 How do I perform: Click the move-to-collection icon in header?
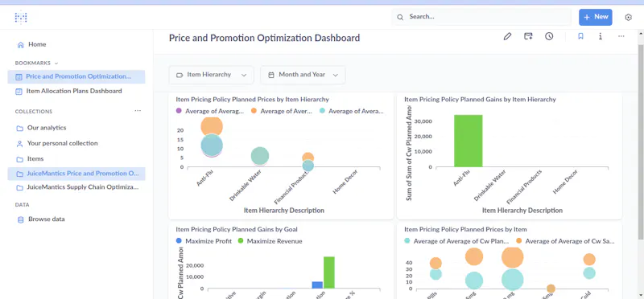click(x=528, y=36)
